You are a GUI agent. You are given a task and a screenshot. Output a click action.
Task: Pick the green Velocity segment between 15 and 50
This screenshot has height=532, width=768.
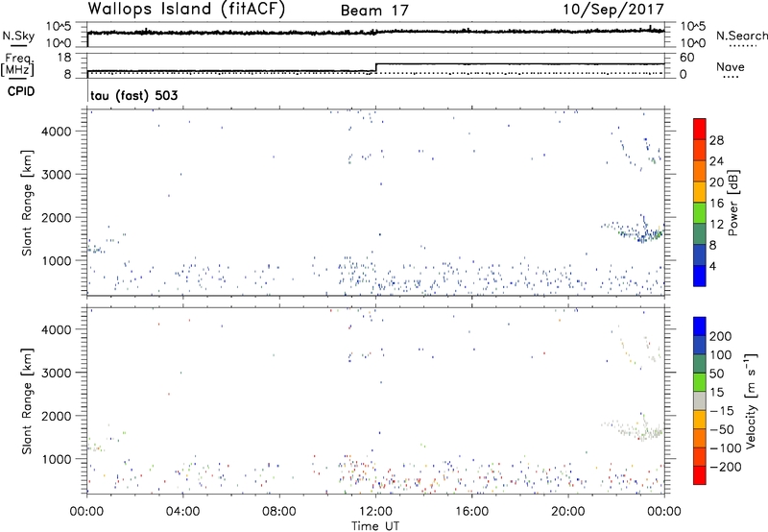coord(700,382)
